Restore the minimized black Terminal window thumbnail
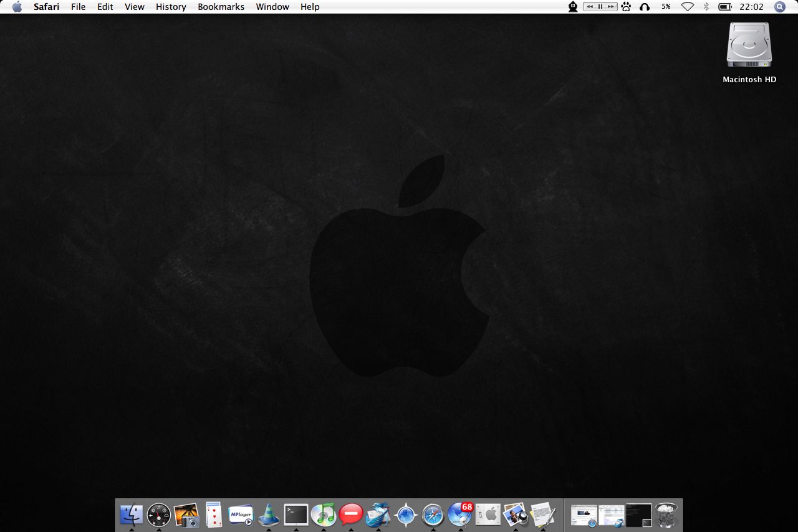The width and height of the screenshot is (798, 532). [x=639, y=515]
